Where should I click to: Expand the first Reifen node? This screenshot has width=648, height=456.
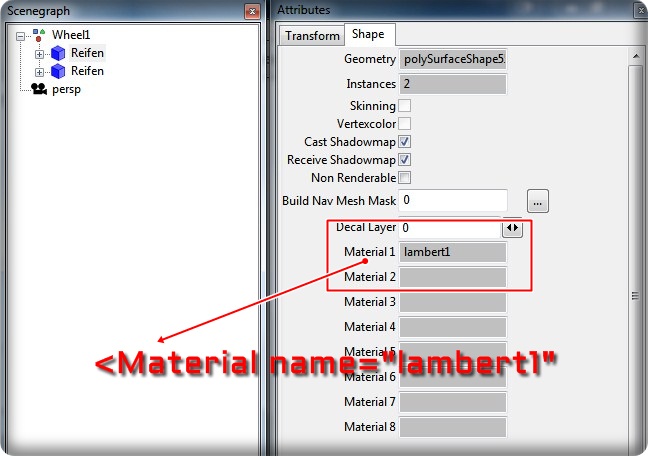tap(40, 53)
